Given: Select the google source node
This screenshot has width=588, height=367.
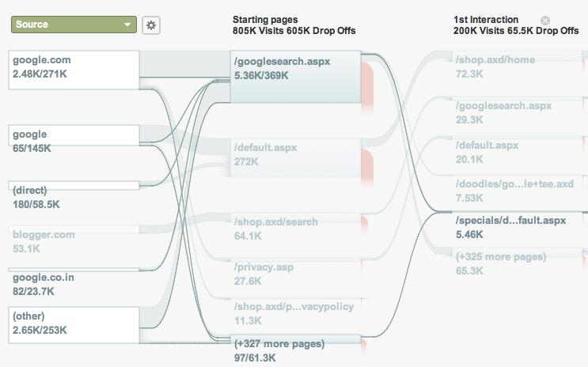Looking at the screenshot, I should point(74,135).
